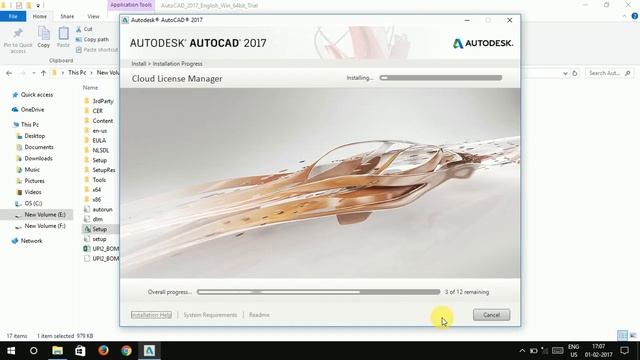Open the Readme link
640x360 pixels.
[259, 315]
